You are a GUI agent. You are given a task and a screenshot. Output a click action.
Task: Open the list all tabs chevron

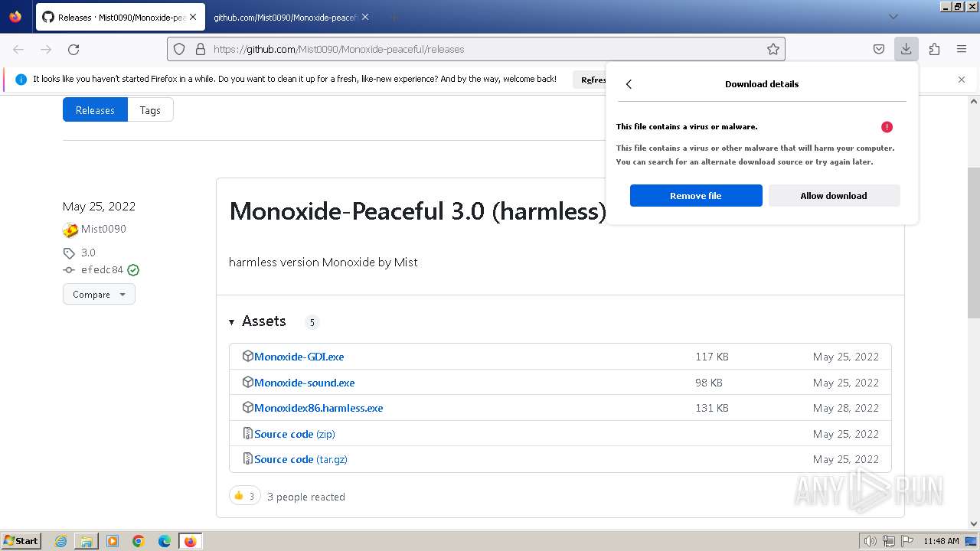(893, 17)
